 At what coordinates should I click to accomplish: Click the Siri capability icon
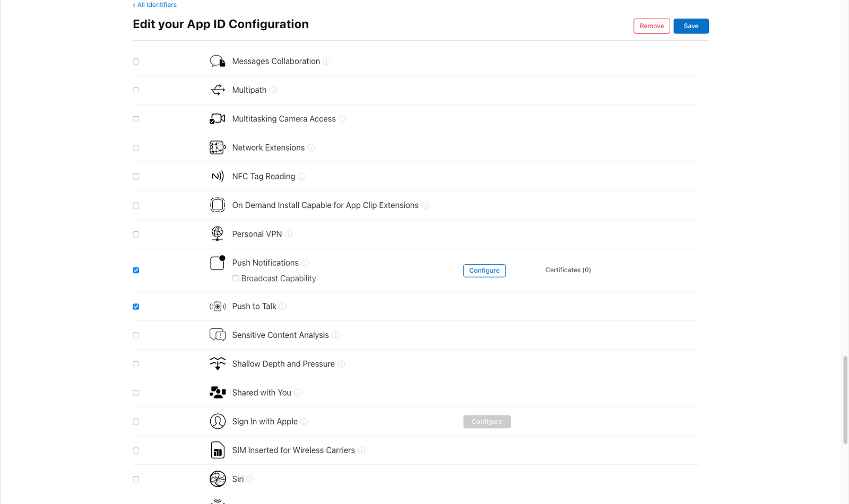pyautogui.click(x=218, y=479)
